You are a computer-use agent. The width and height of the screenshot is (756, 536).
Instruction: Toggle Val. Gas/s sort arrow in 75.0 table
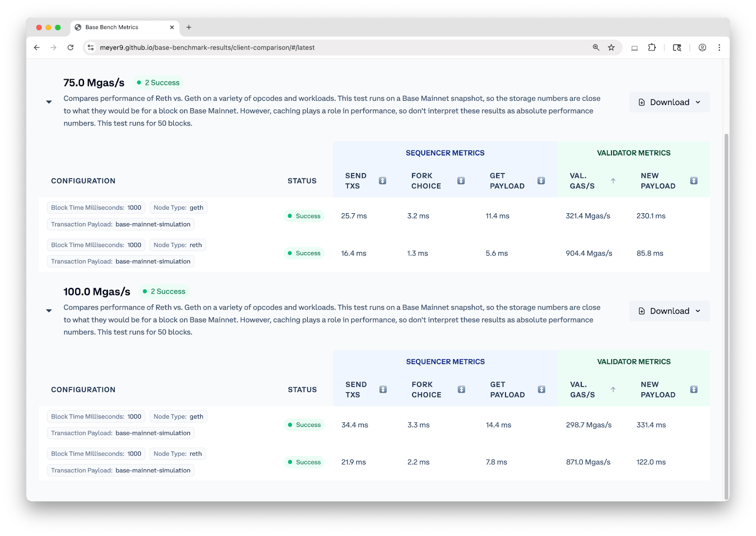(x=613, y=181)
